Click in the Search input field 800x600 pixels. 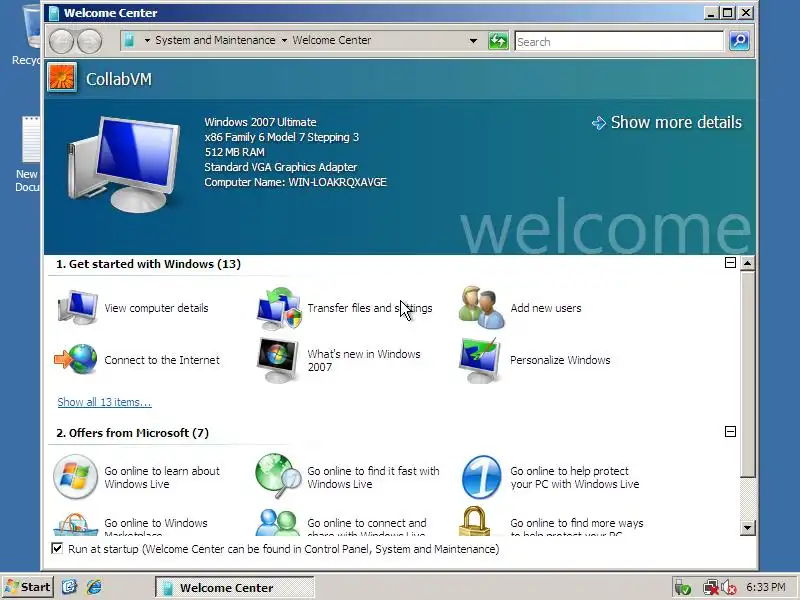(x=619, y=41)
